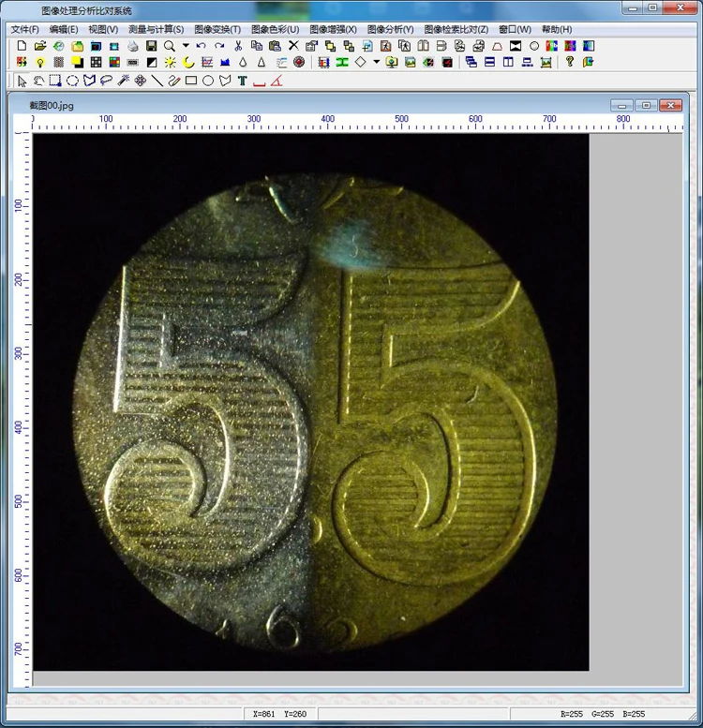Screen dimensions: 703x728
Task: Adjust brightness with the sun icon
Action: pos(170,62)
